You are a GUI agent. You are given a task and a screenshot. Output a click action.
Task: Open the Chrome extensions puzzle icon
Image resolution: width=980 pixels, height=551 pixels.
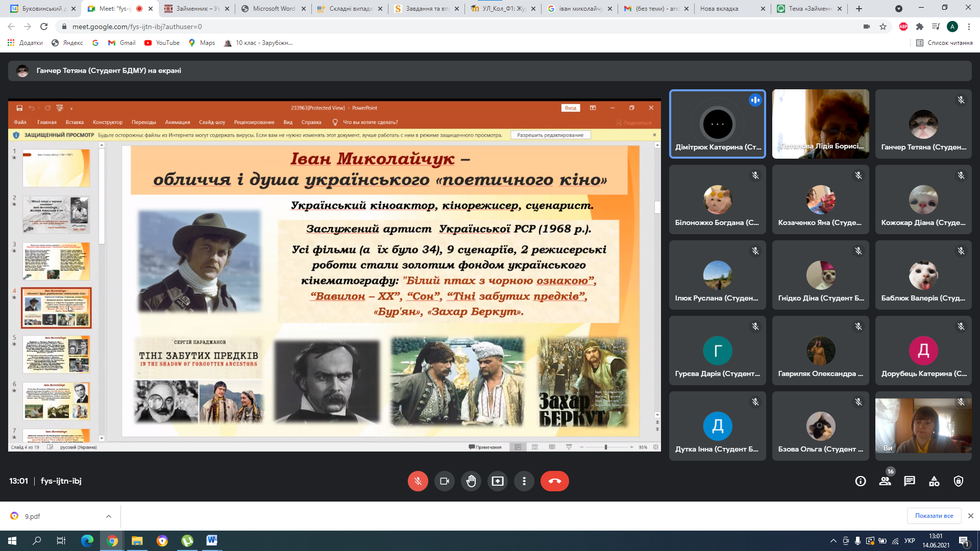(x=919, y=27)
